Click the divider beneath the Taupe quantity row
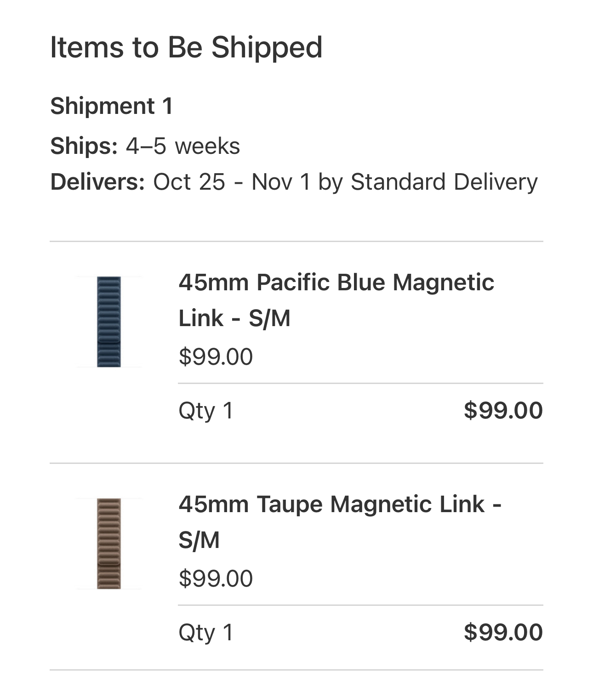Screen dimensions: 593x700 coord(296,670)
